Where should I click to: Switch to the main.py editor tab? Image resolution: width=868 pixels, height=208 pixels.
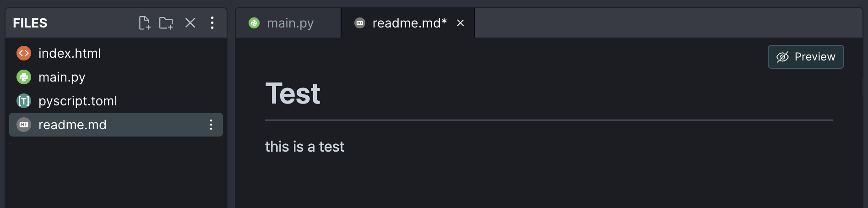click(x=290, y=23)
